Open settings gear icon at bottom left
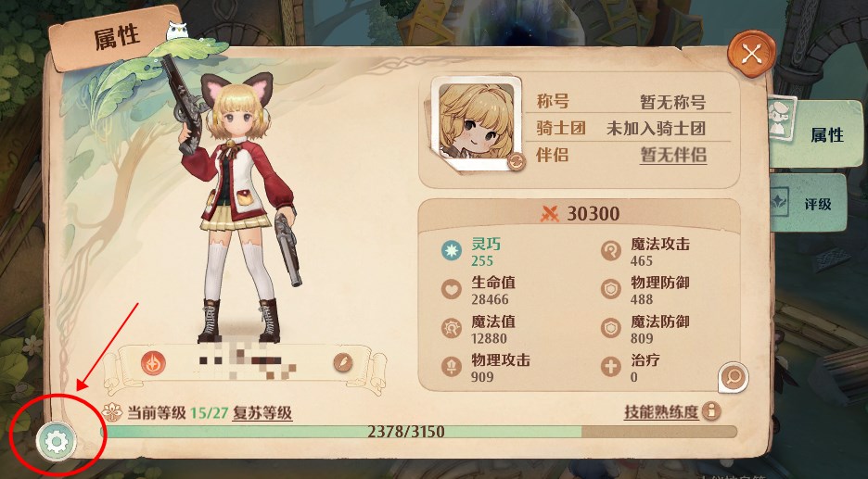The width and height of the screenshot is (868, 479). point(57,441)
